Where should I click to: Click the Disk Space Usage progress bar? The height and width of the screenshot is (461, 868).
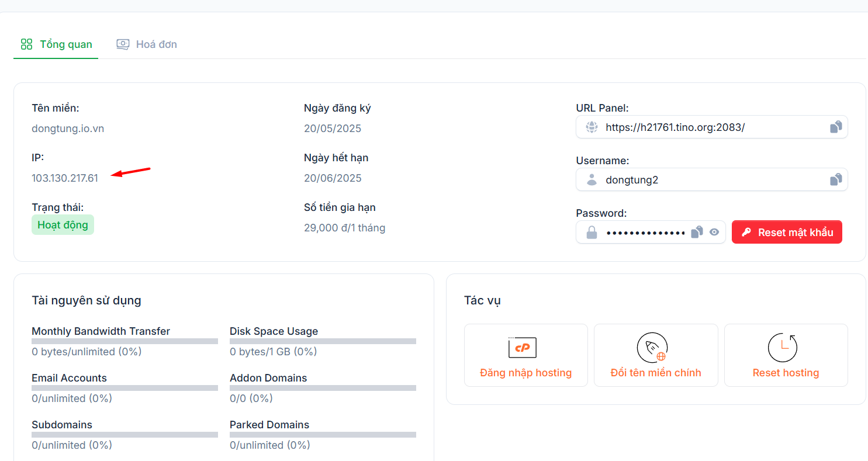pos(323,341)
